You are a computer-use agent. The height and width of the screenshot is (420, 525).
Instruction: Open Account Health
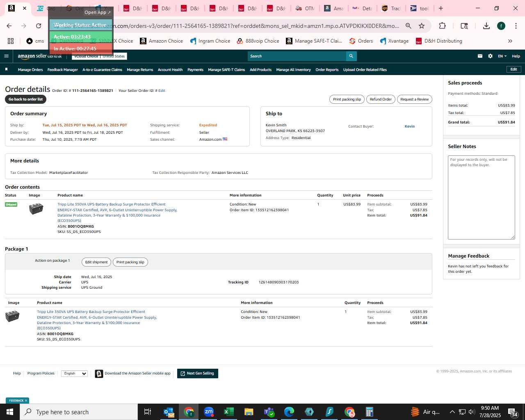(x=170, y=70)
